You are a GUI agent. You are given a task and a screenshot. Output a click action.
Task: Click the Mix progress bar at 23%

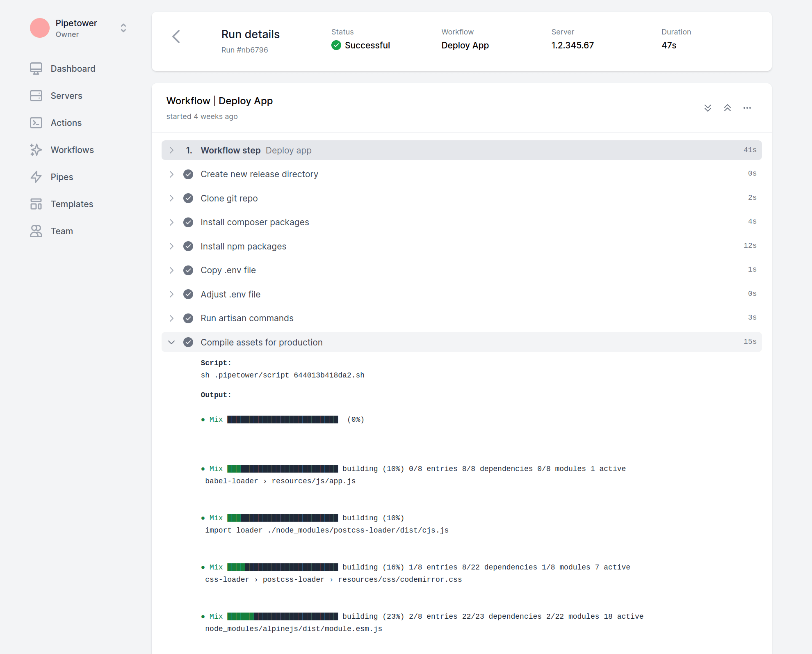click(x=283, y=616)
